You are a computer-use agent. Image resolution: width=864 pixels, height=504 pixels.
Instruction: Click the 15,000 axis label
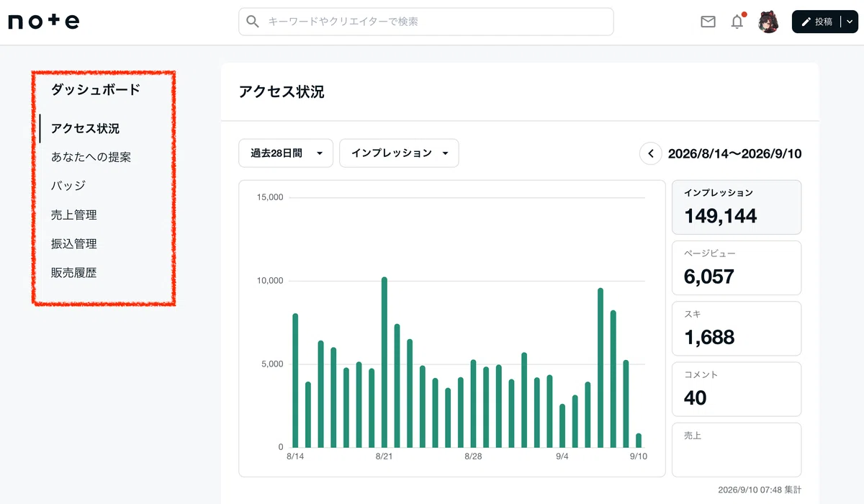click(x=270, y=197)
